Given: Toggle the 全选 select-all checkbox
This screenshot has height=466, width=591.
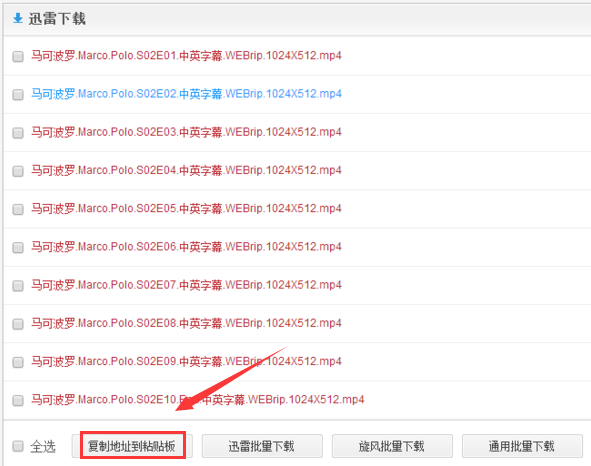Looking at the screenshot, I should pos(18,446).
